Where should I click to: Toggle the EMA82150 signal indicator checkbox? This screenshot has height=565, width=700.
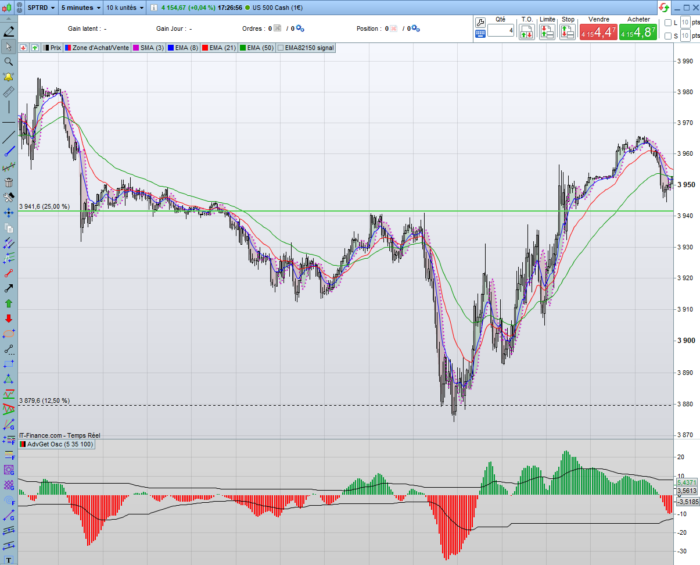pos(280,48)
